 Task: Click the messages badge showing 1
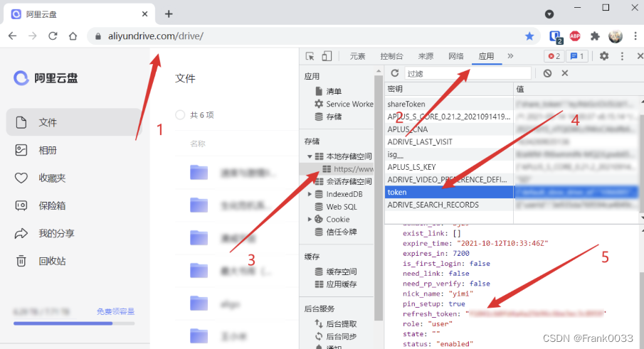(577, 56)
